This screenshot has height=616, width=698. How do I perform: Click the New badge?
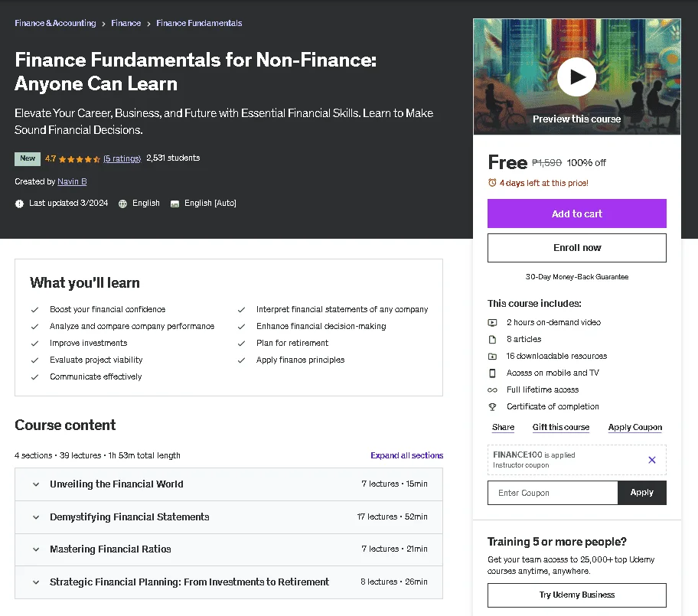tap(28, 159)
